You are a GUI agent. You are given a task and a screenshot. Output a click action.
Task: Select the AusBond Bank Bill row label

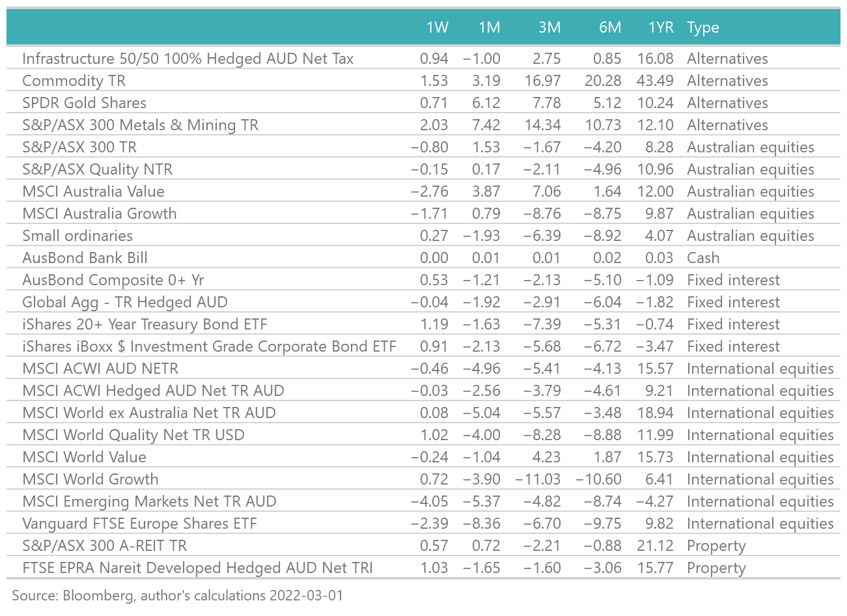click(x=85, y=258)
